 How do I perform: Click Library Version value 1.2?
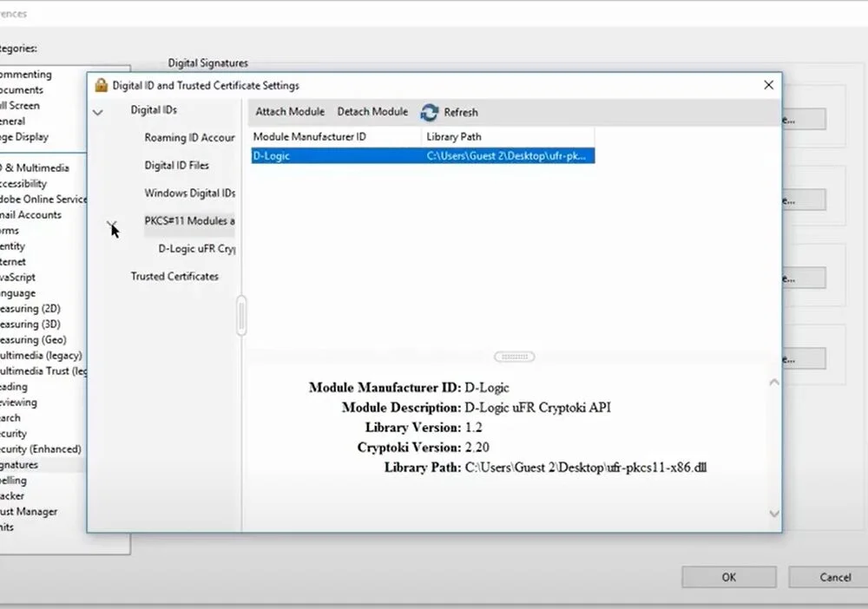473,428
